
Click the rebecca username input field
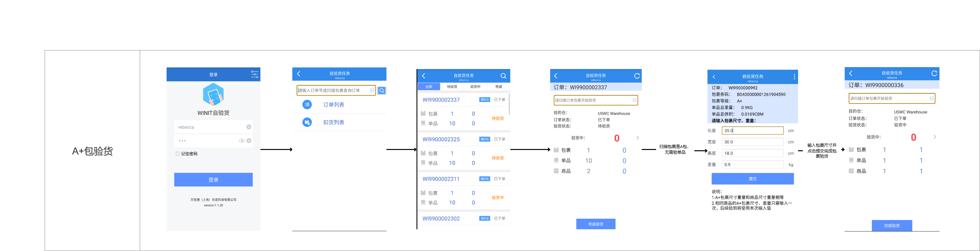(x=213, y=127)
